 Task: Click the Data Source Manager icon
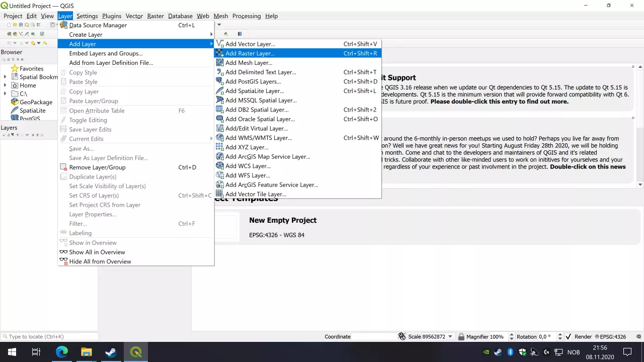tap(63, 25)
